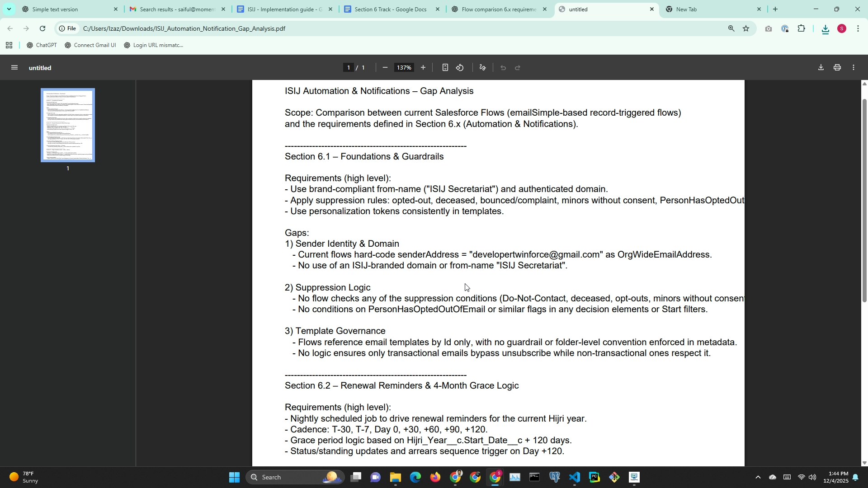Print the PDF document
Viewport: 868px width, 488px height.
pyautogui.click(x=837, y=68)
